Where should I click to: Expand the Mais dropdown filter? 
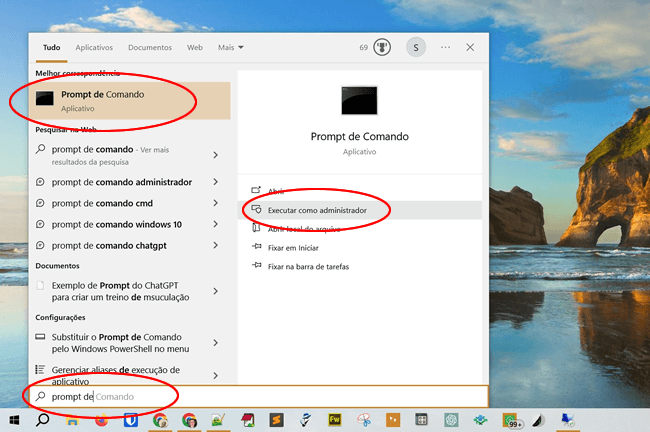(x=231, y=47)
